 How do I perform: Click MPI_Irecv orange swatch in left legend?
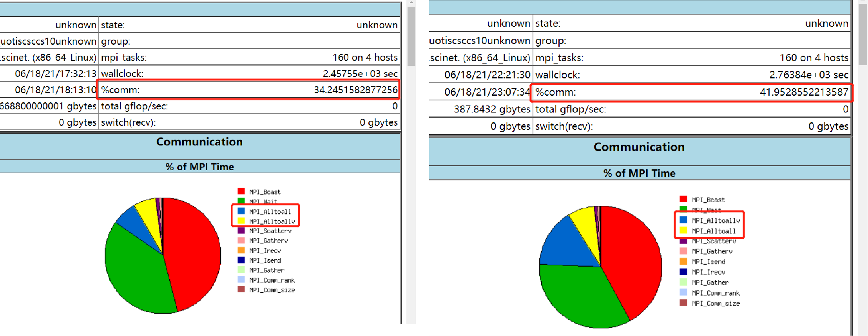coord(241,251)
